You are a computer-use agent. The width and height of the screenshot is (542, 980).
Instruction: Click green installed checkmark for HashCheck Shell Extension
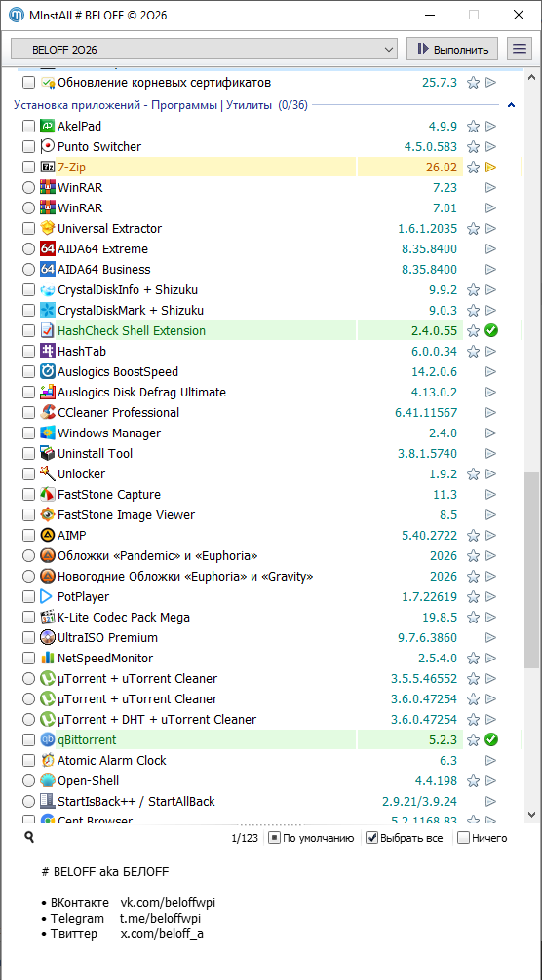tap(491, 330)
